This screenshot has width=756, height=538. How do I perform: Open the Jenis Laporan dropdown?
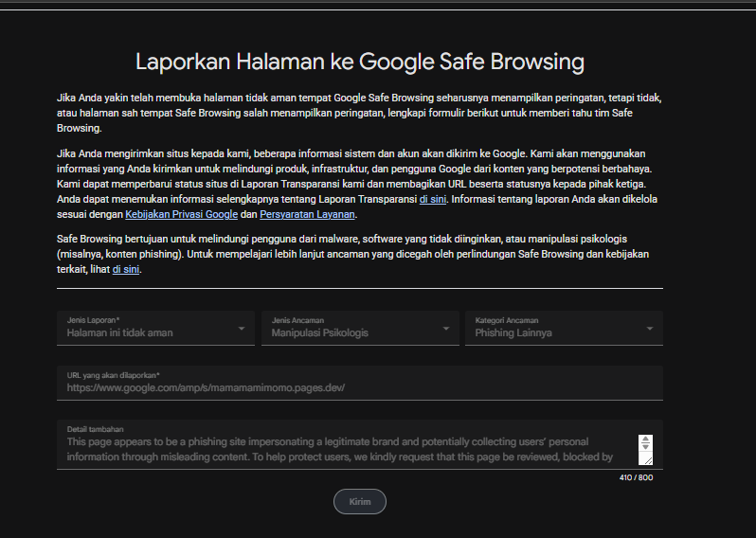[155, 328]
